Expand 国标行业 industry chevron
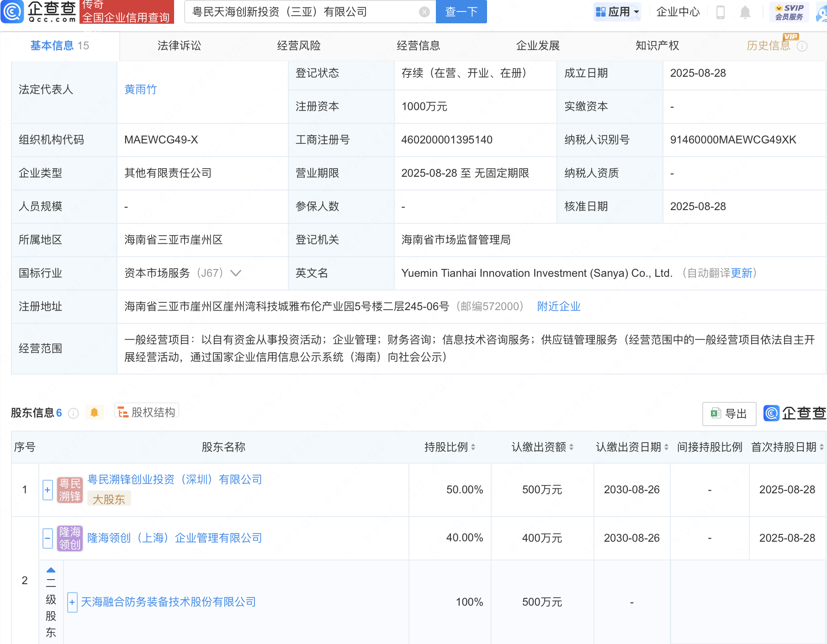Screen dimensions: 827x644 click(x=236, y=273)
